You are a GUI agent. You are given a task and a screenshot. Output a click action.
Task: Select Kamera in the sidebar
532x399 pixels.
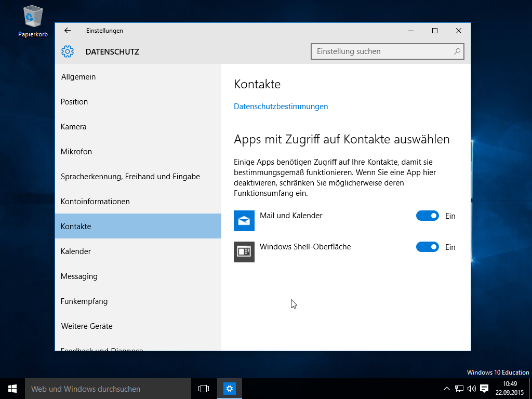(x=138, y=127)
